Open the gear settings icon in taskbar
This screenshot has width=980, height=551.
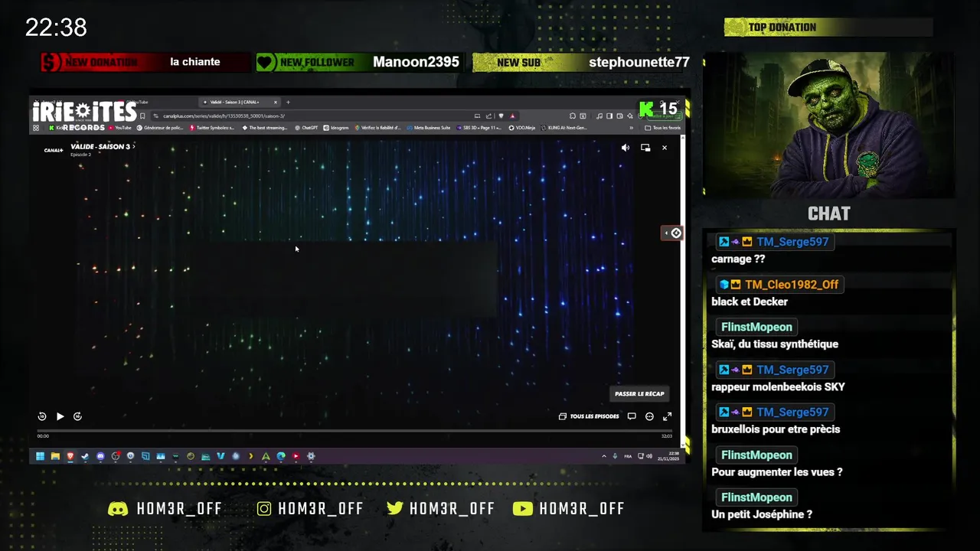(x=311, y=456)
